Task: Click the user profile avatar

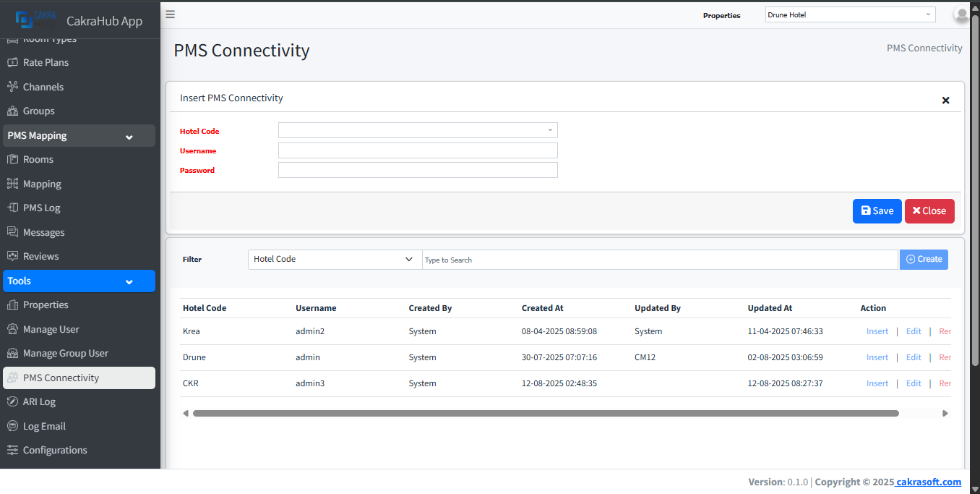Action: (961, 14)
